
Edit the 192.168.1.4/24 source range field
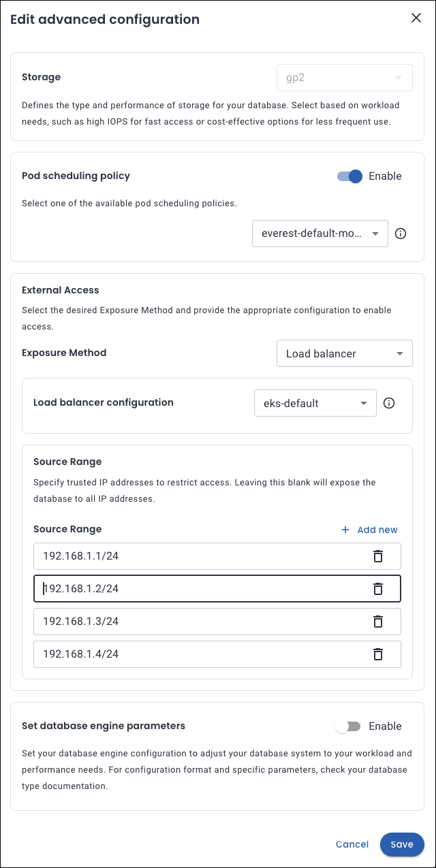tap(198, 654)
